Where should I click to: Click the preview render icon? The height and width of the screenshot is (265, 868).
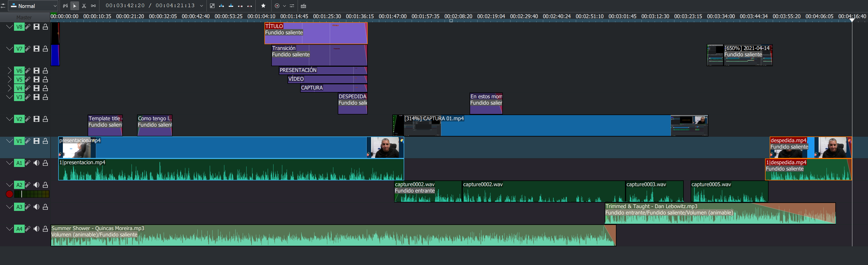click(x=277, y=6)
